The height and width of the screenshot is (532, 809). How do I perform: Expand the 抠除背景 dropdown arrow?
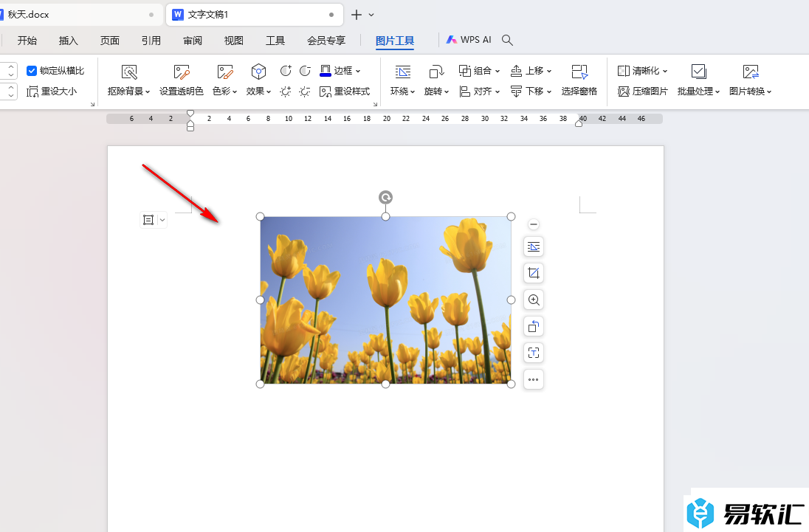148,91
